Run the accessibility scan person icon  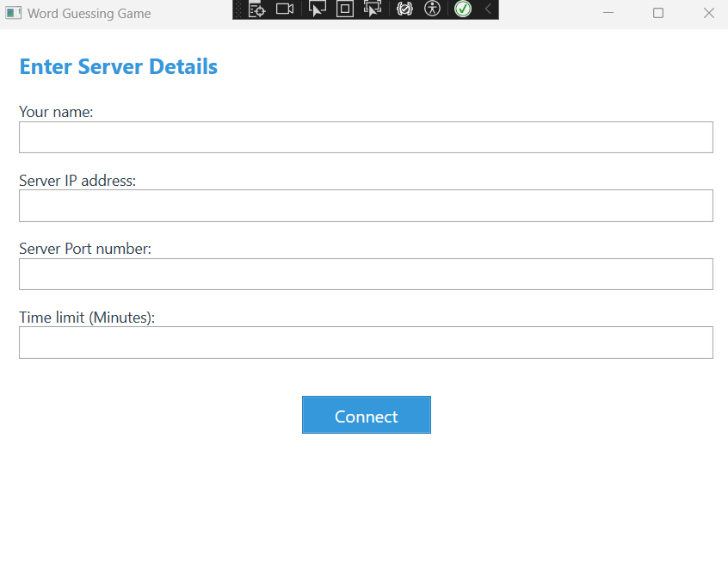tap(433, 9)
